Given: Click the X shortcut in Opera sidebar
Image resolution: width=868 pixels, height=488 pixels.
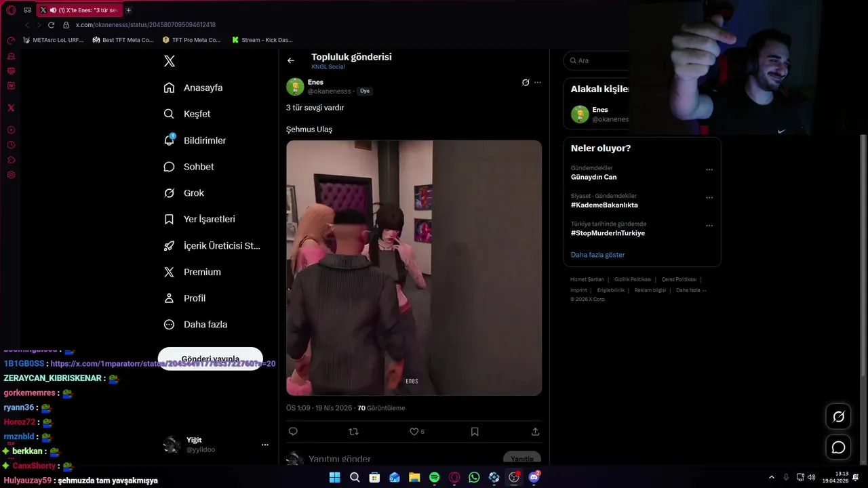Looking at the screenshot, I should (x=11, y=108).
